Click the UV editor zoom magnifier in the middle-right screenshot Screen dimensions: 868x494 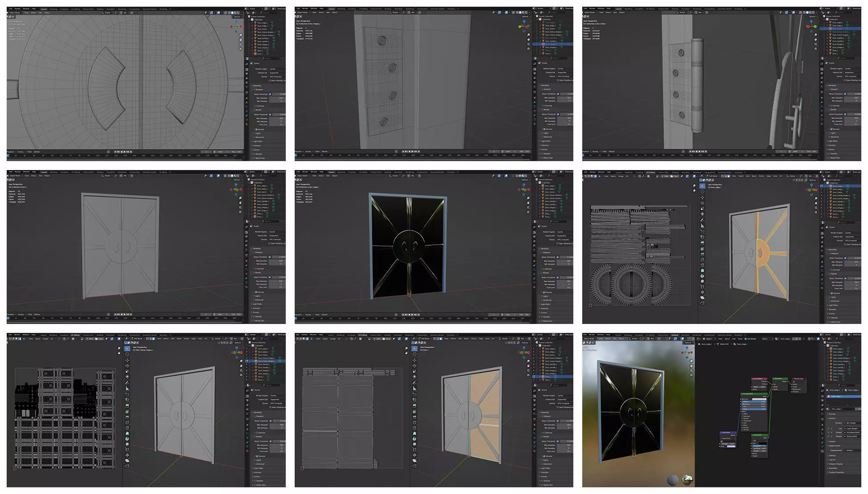point(694,185)
